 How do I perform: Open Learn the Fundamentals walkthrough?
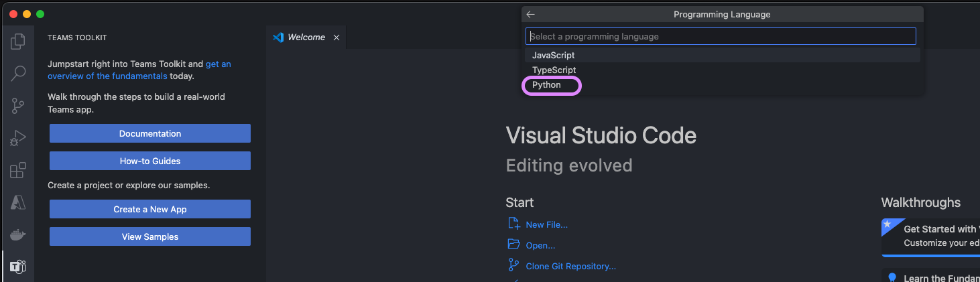pyautogui.click(x=930, y=276)
